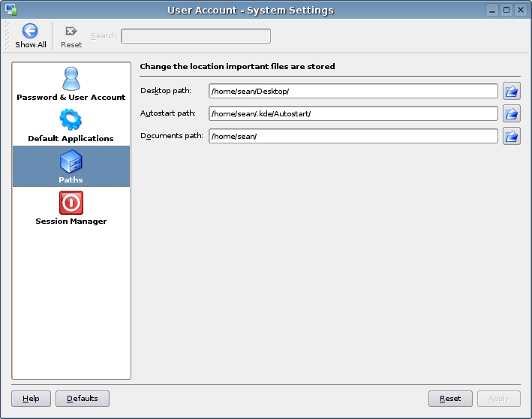This screenshot has width=532, height=419.
Task: Browse folder for Autostart path
Action: pos(511,113)
